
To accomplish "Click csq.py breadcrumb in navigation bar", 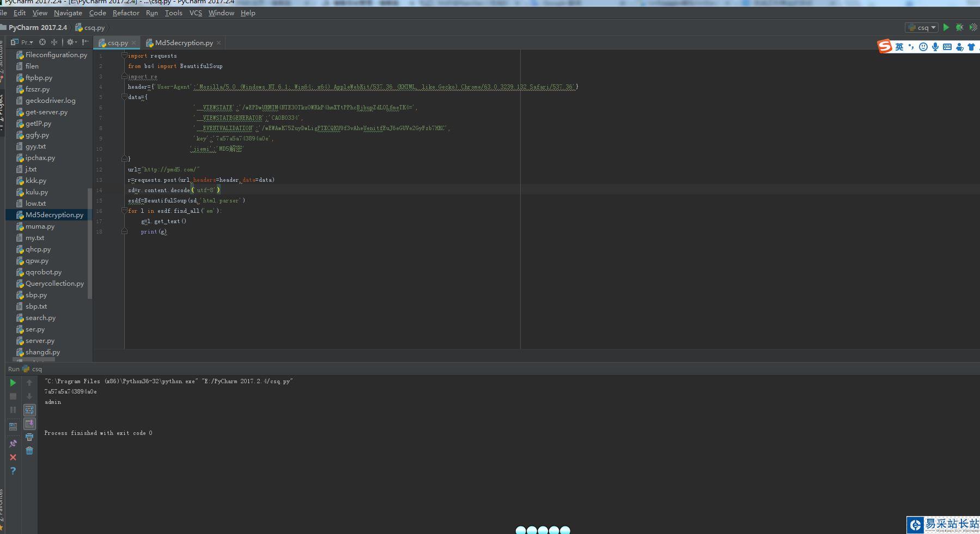I will pyautogui.click(x=90, y=27).
